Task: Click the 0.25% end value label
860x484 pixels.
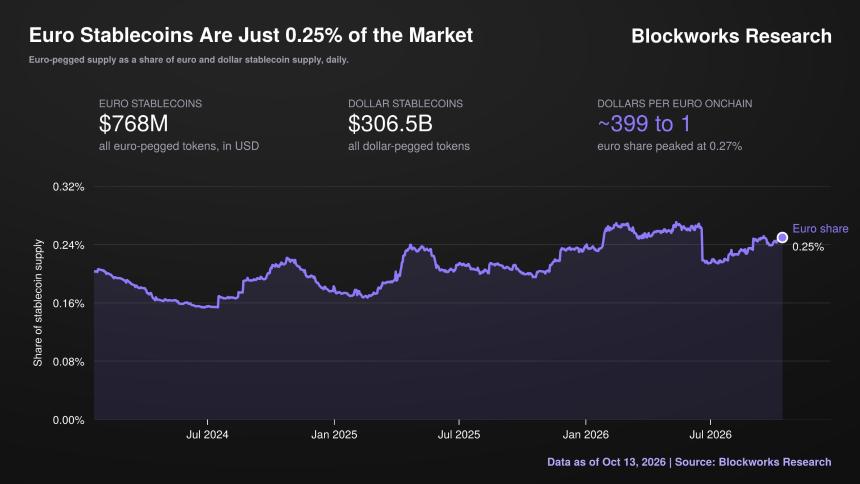Action: [x=808, y=247]
